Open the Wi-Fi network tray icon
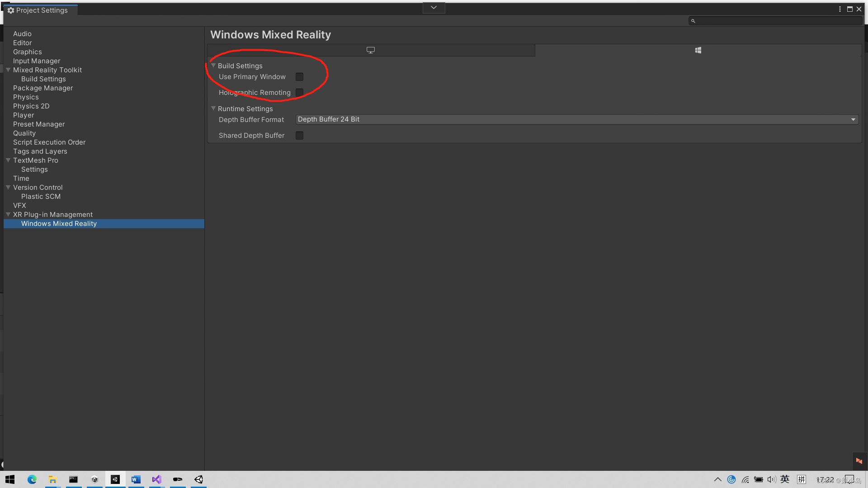The height and width of the screenshot is (488, 868). (745, 479)
